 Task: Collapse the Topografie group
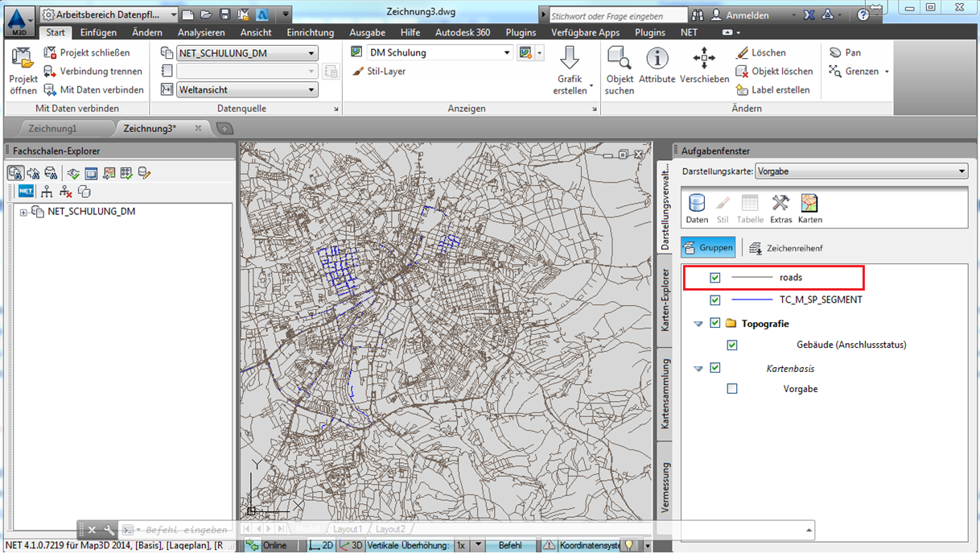698,324
